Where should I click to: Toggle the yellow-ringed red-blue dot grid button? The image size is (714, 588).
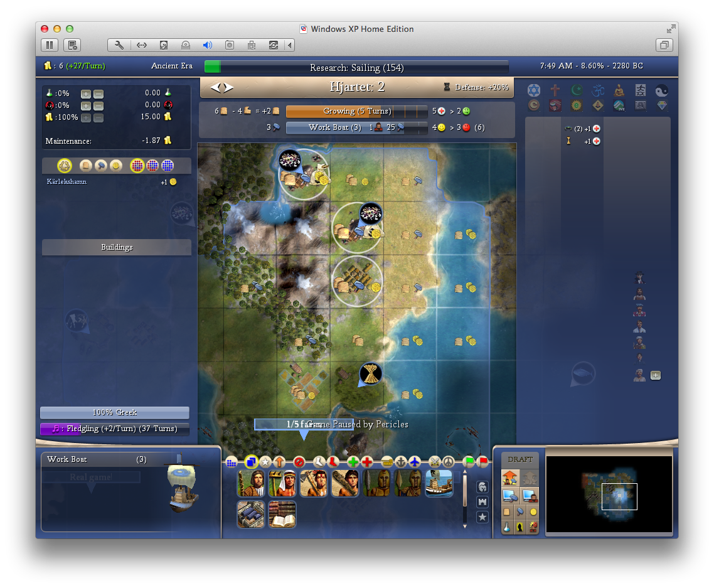coord(137,166)
